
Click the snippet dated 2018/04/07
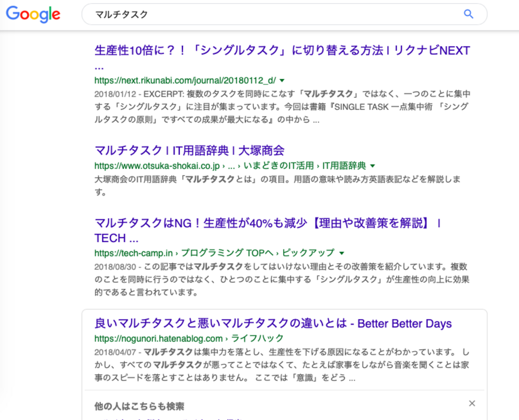click(282, 365)
